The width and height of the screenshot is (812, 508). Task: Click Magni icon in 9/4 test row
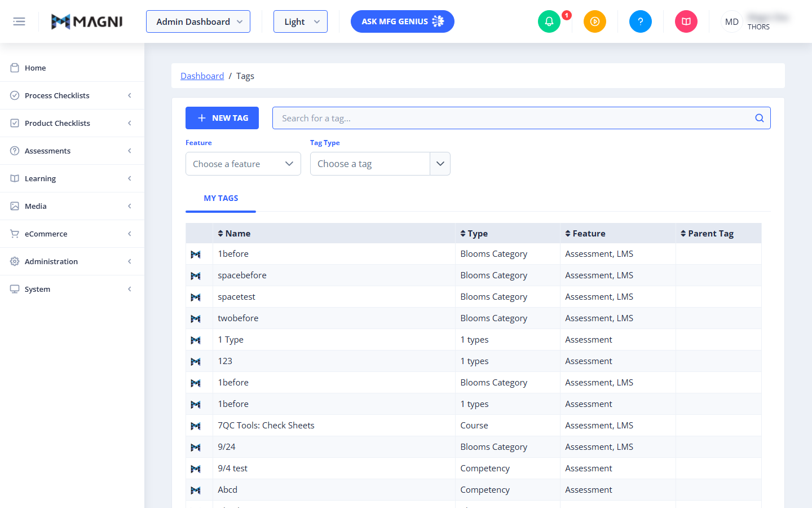196,468
